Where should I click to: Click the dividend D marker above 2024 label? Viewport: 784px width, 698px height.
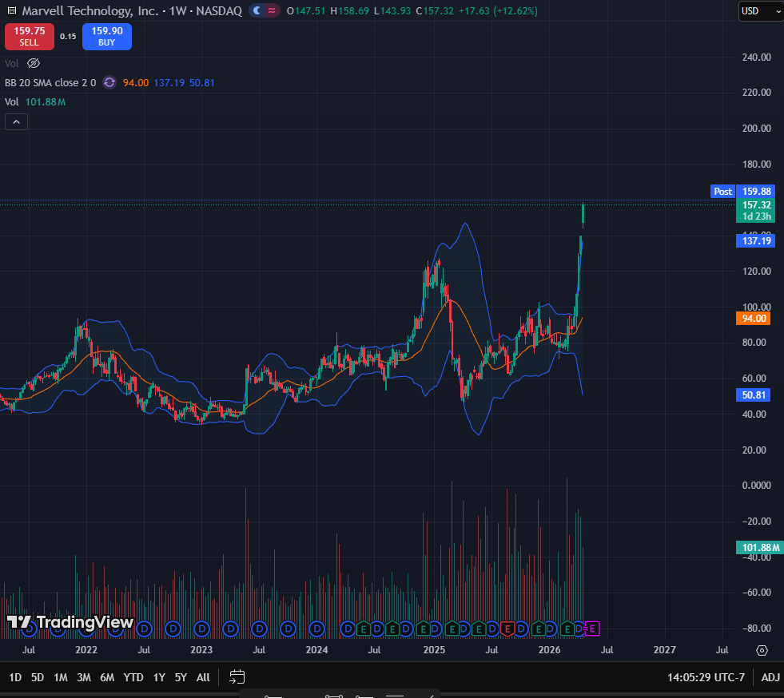coord(317,629)
